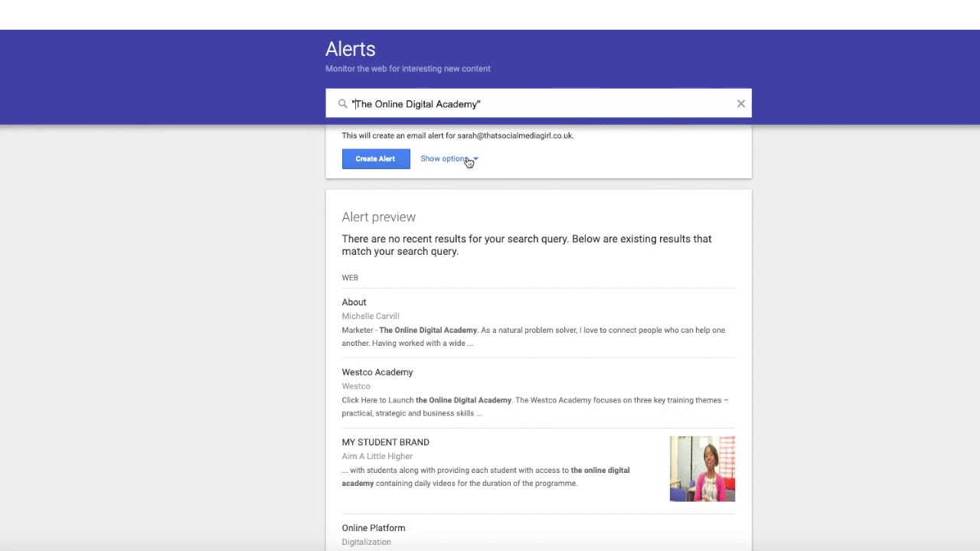Click the search magnifier icon

(x=342, y=104)
